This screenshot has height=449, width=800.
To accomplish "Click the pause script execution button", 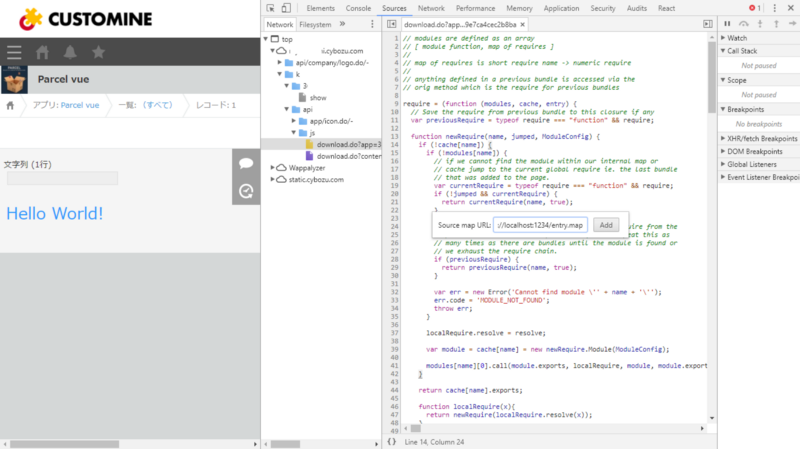I will pyautogui.click(x=727, y=23).
